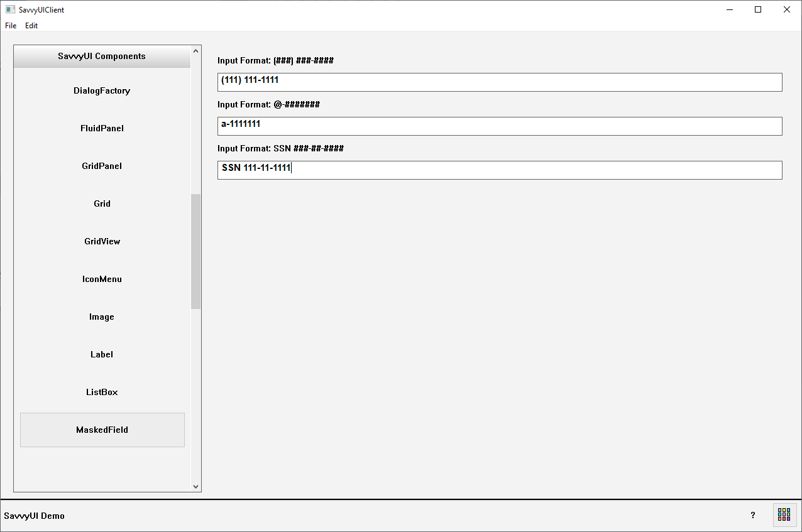Click the SavvyUIClient app icon in title bar
This screenshot has height=532, width=802.
(x=10, y=9)
